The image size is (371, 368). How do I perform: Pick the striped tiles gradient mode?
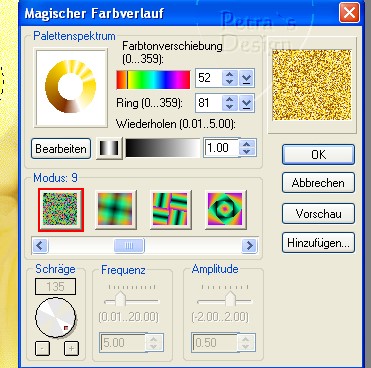tap(170, 210)
